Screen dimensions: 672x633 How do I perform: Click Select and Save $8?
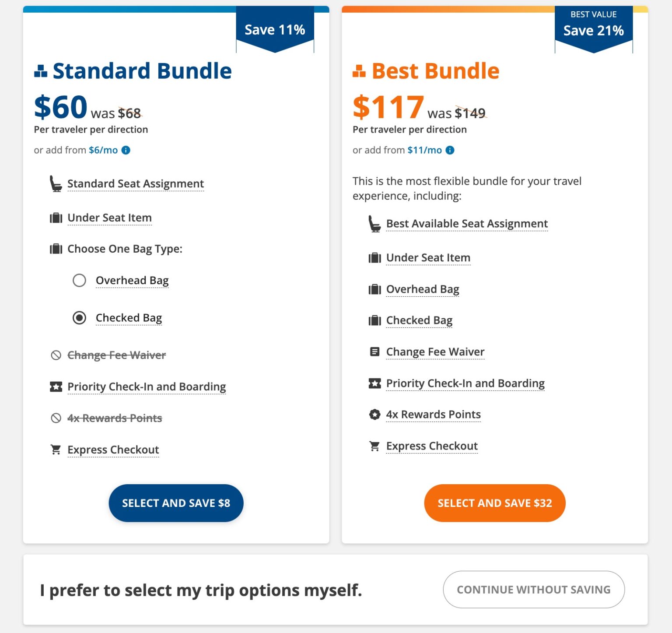[176, 503]
